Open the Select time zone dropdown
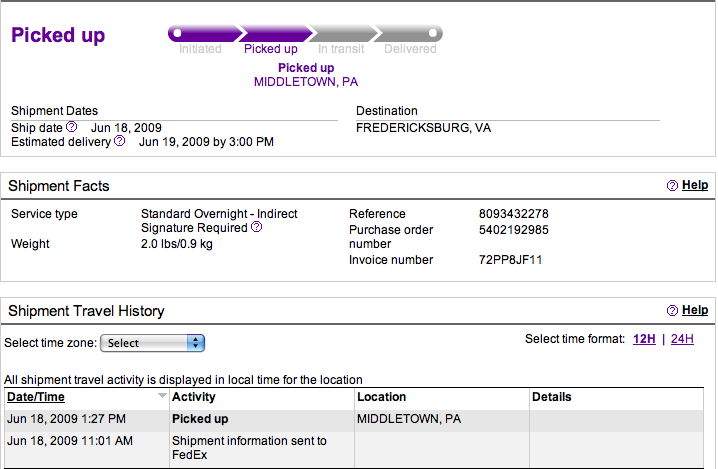This screenshot has width=718, height=469. pos(152,343)
